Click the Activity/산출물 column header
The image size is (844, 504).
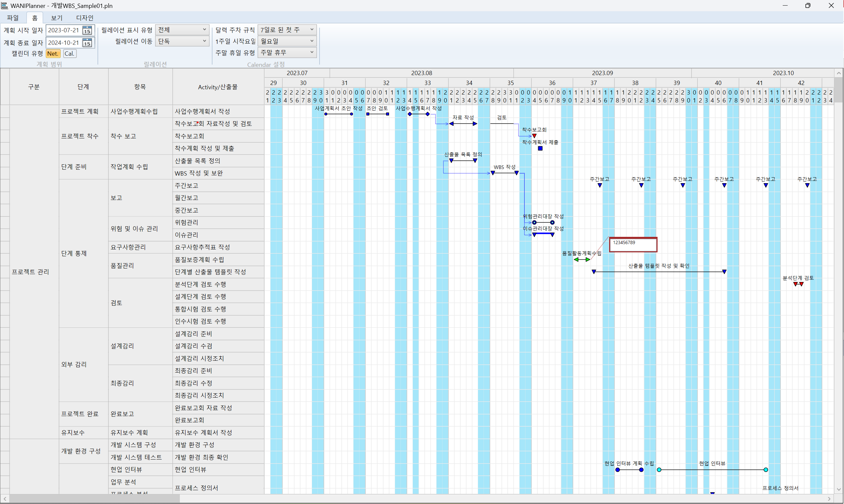point(218,87)
